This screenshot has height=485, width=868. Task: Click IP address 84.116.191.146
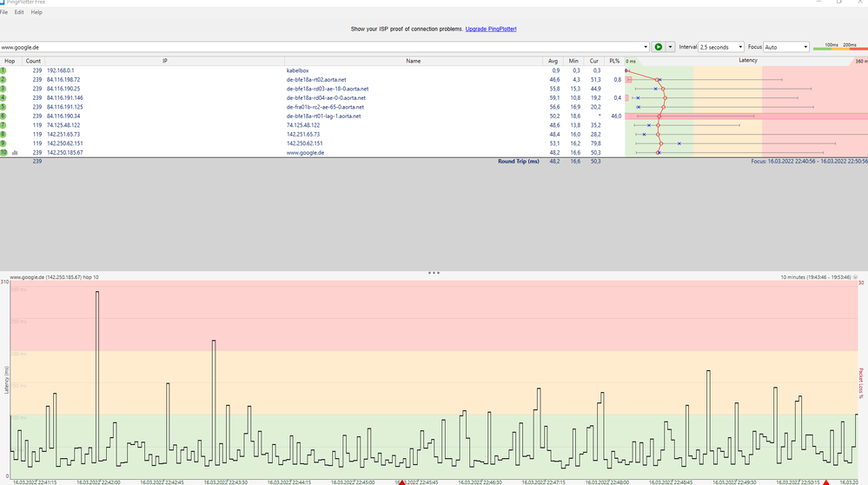(x=65, y=98)
